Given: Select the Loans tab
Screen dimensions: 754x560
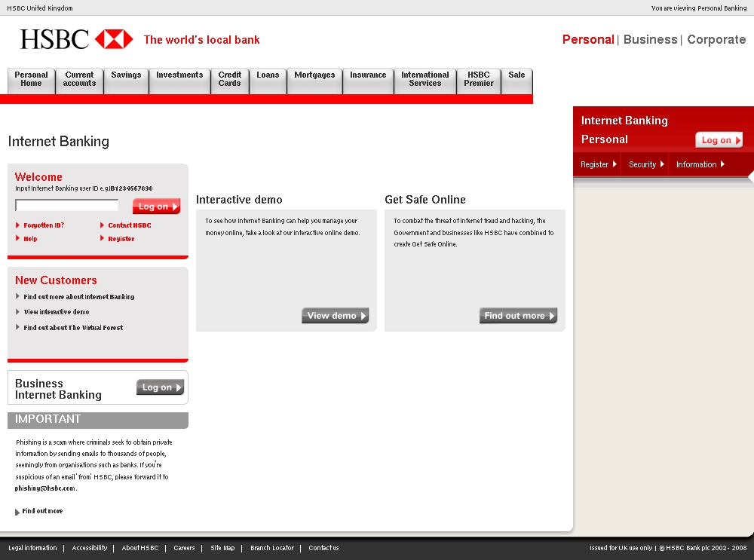Looking at the screenshot, I should [268, 81].
